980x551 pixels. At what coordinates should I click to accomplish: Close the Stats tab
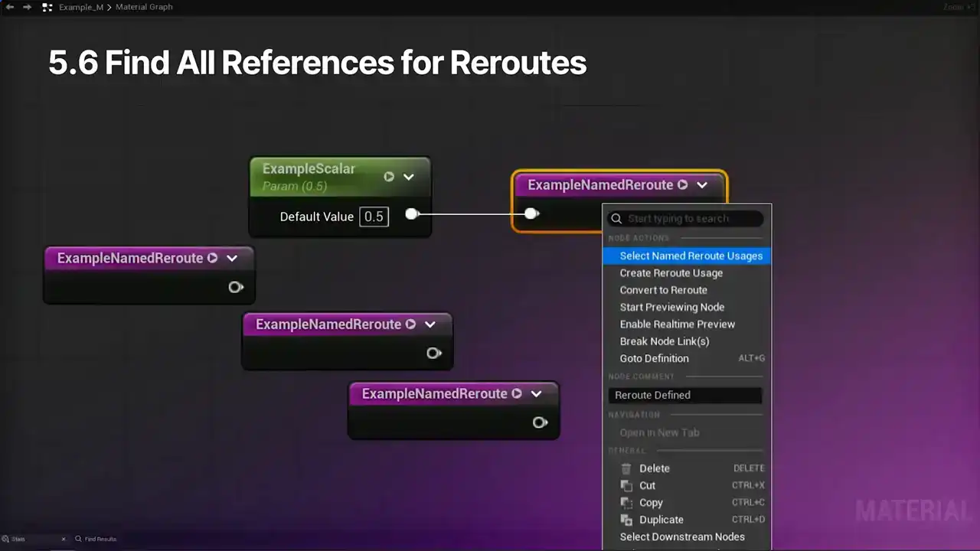pos(63,540)
